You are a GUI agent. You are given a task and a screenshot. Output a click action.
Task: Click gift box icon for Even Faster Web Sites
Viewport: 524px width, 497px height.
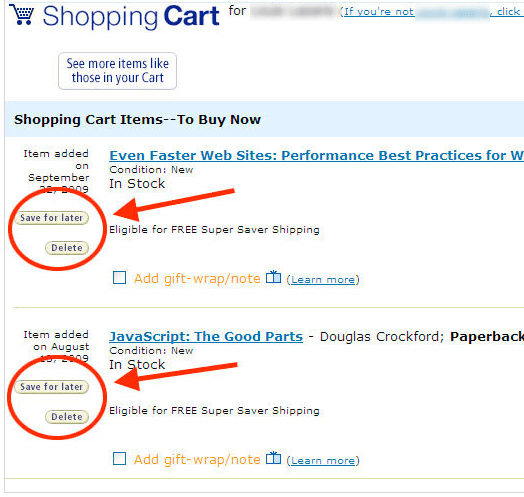coord(273,277)
